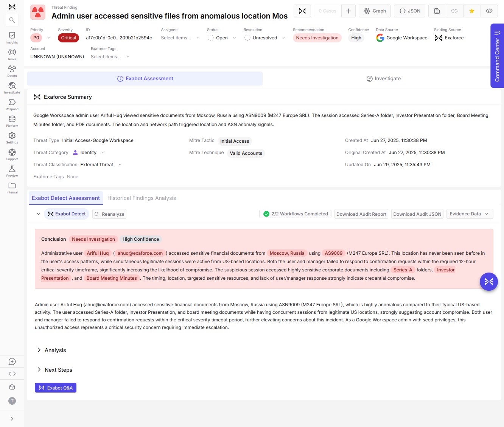Image resolution: width=504 pixels, height=427 pixels.
Task: Open Internal folder in sidebar
Action: coord(12,188)
